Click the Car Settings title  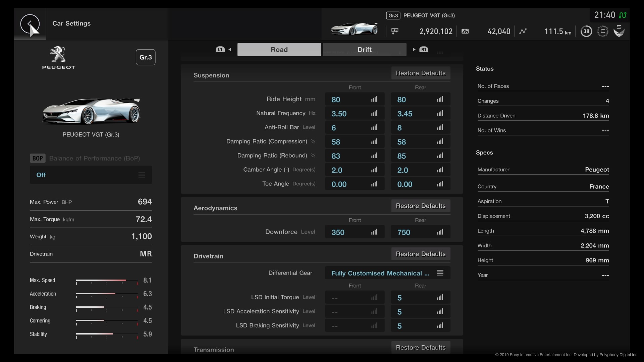[71, 23]
